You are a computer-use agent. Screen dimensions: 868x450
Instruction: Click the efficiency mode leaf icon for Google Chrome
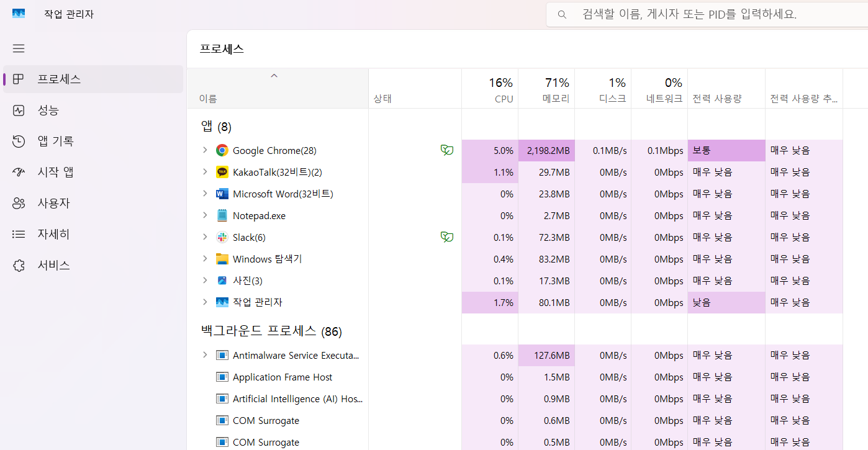(446, 150)
